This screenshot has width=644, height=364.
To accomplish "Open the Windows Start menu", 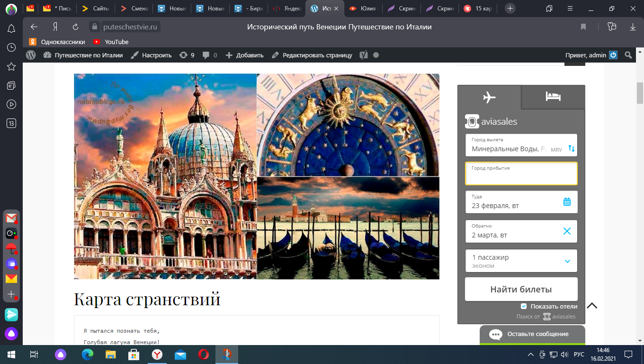I will click(x=11, y=355).
